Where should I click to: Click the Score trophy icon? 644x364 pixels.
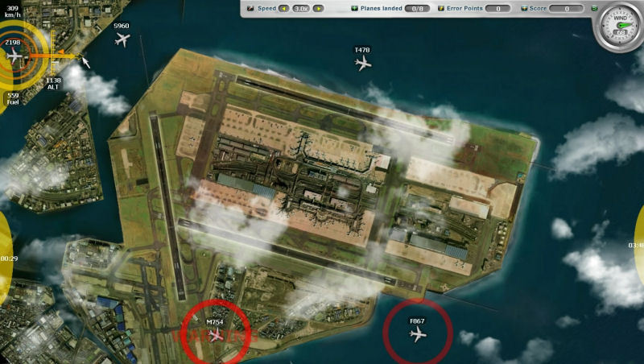[x=524, y=8]
